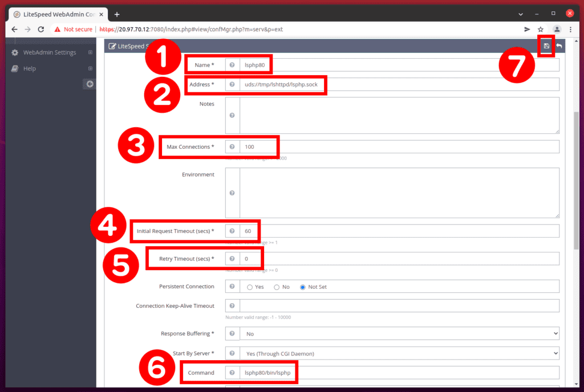
Task: Click the page vertical scrollbar
Action: (576, 181)
